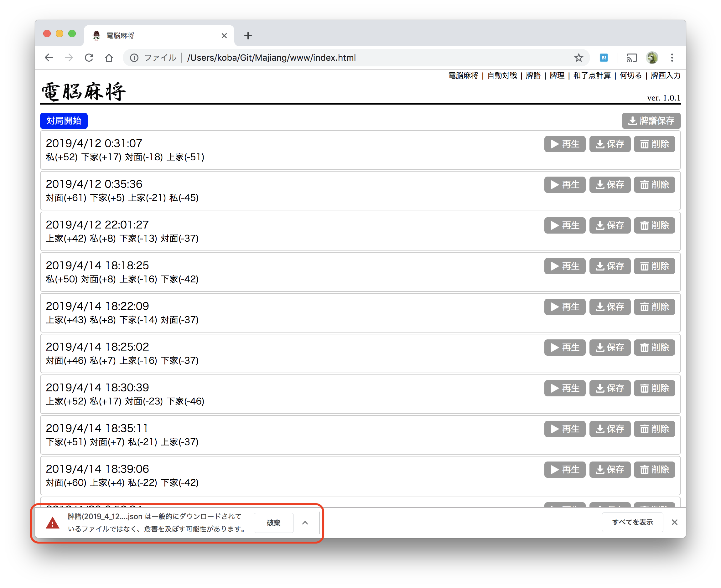Play the 2019/4/14 18:18:25 game record
The width and height of the screenshot is (721, 588).
tap(564, 266)
